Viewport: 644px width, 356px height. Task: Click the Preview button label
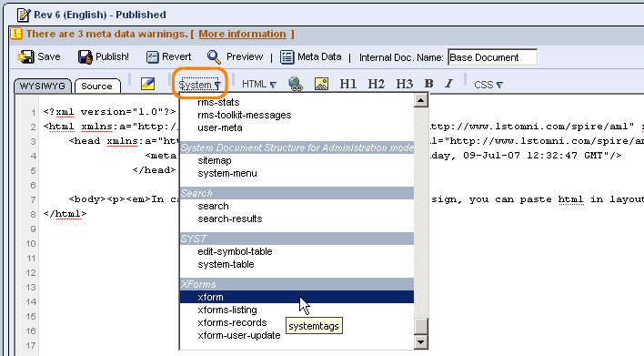[245, 56]
